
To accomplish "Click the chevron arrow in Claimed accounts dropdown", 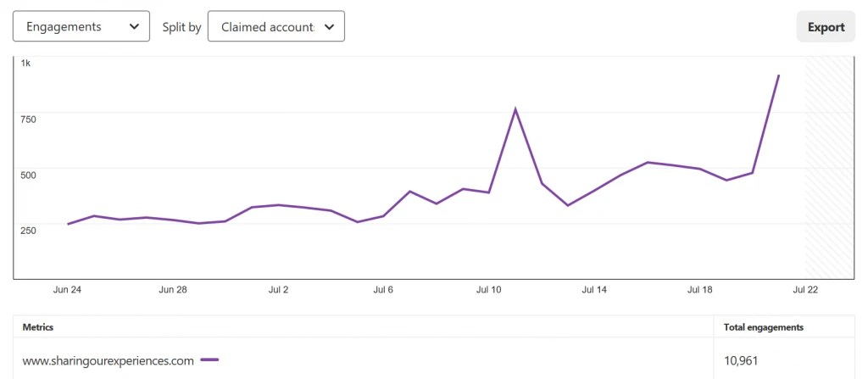I will point(329,26).
